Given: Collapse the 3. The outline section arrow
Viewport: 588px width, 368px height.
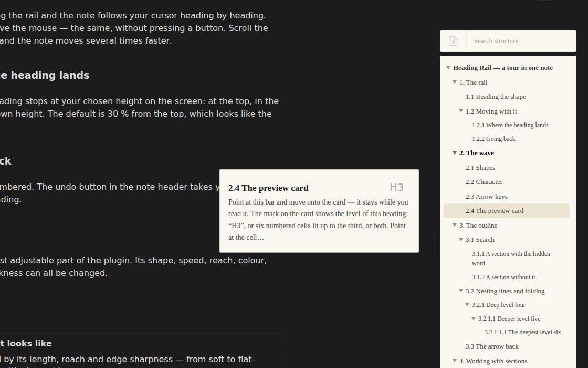Looking at the screenshot, I should [x=455, y=226].
